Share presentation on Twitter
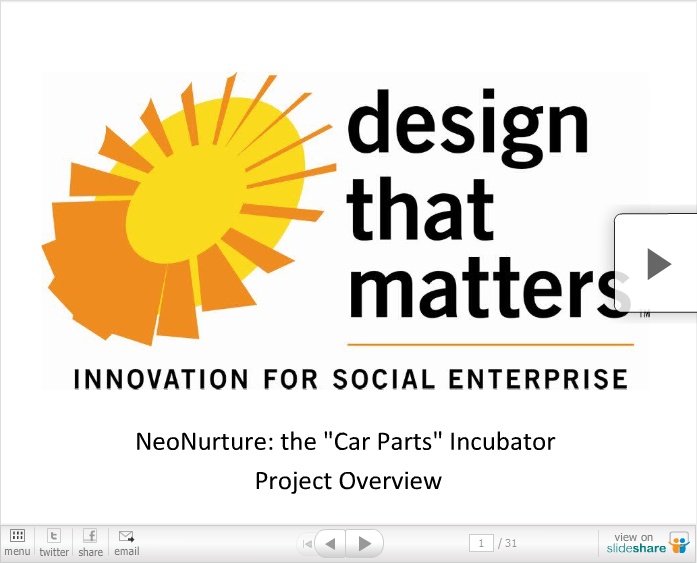 [54, 542]
